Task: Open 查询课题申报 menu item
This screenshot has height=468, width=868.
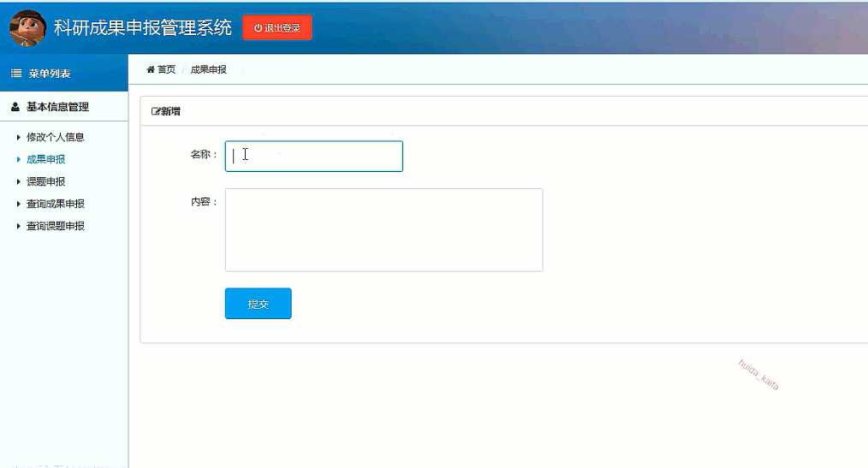Action: coord(56,226)
